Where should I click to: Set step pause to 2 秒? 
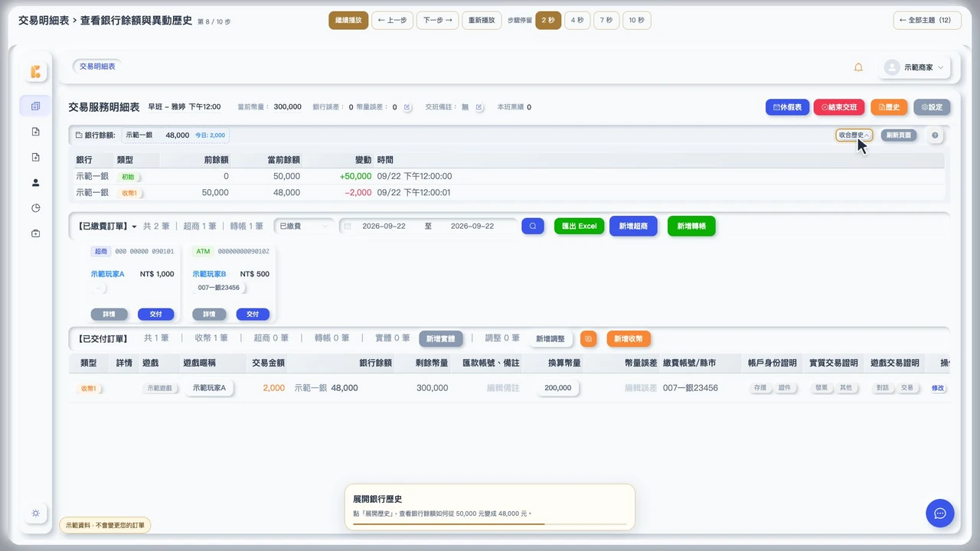pyautogui.click(x=547, y=21)
